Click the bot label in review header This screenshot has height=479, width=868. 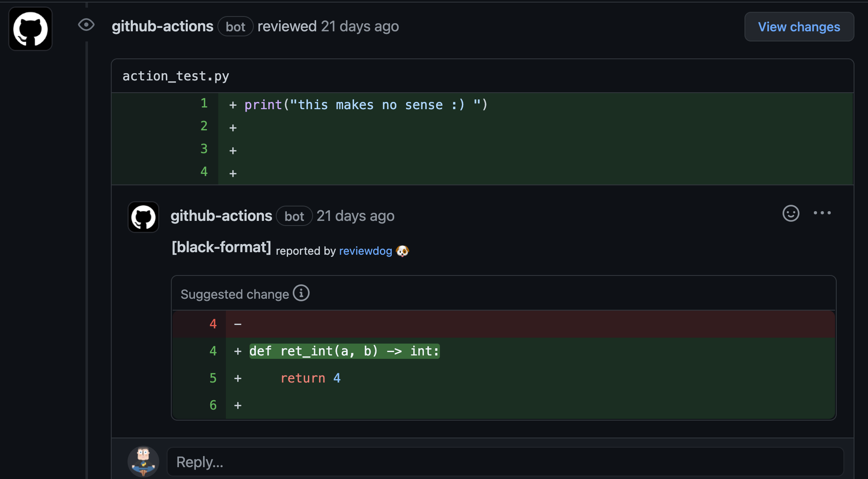pyautogui.click(x=235, y=27)
